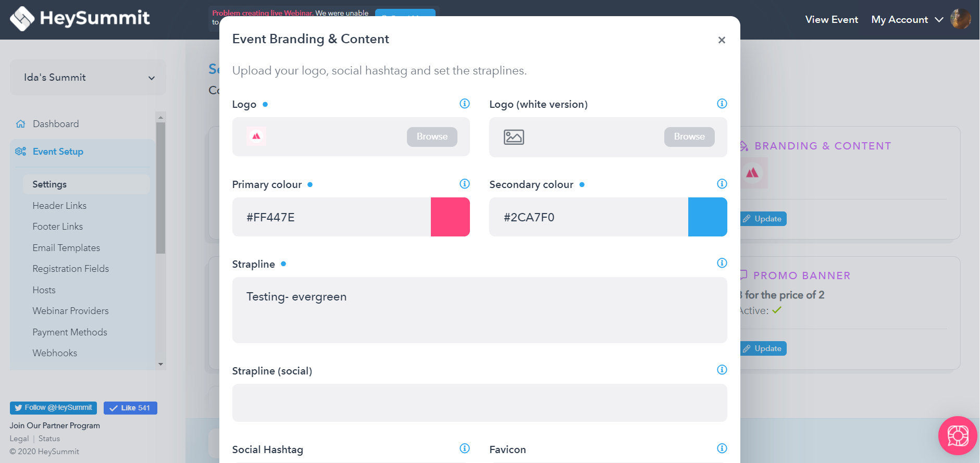Screen dimensions: 980x463
Task: Open Dashboard in the sidebar
Action: click(56, 124)
